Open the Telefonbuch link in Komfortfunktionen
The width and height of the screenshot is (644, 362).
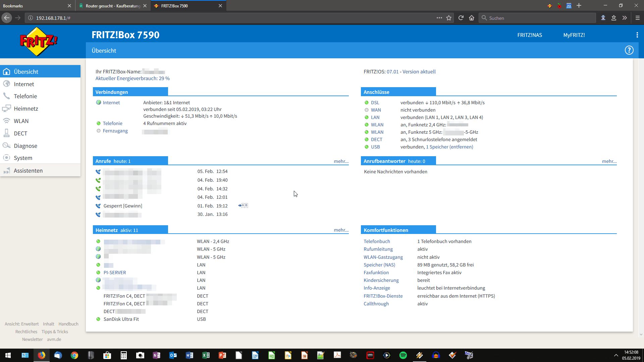[377, 241]
